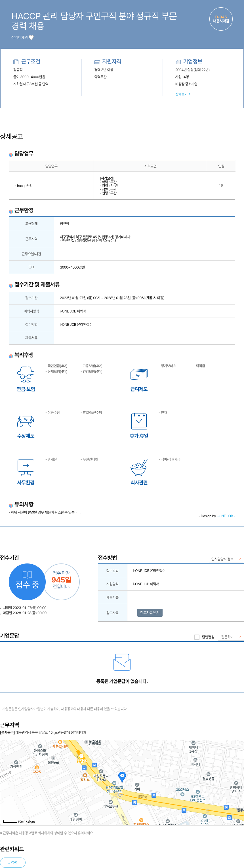
Task: Click the 복리후생 section bullet icon
Action: [x=11, y=356]
